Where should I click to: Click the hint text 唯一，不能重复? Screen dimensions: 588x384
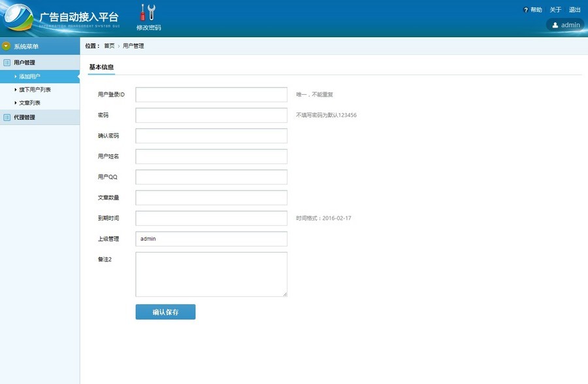pos(315,95)
